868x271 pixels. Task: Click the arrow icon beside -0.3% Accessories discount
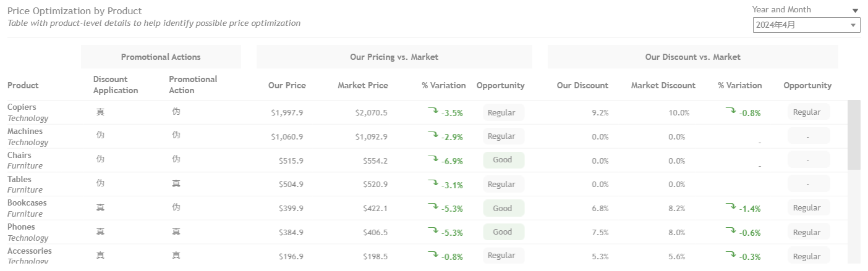730,255
